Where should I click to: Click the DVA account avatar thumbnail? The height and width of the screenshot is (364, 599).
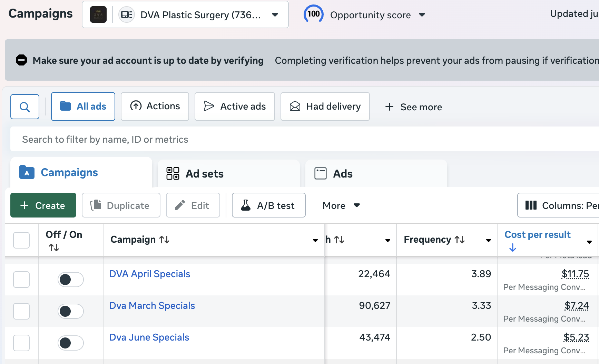pos(98,15)
